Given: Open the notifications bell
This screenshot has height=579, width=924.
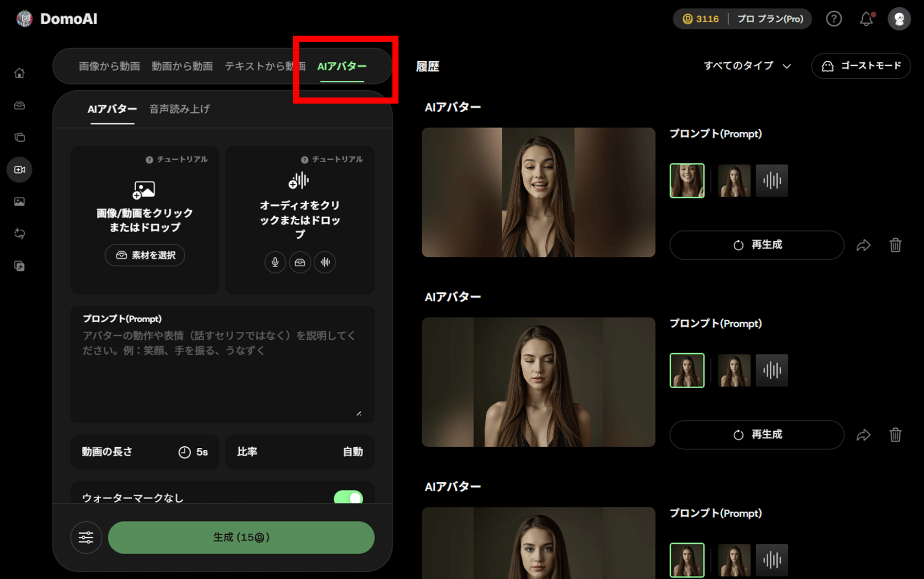Looking at the screenshot, I should point(866,19).
